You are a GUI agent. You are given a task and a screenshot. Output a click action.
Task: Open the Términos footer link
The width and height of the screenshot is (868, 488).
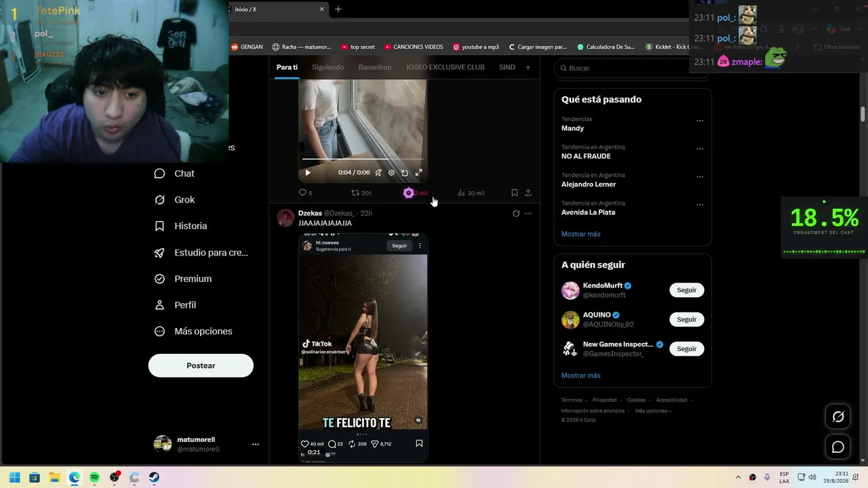572,400
